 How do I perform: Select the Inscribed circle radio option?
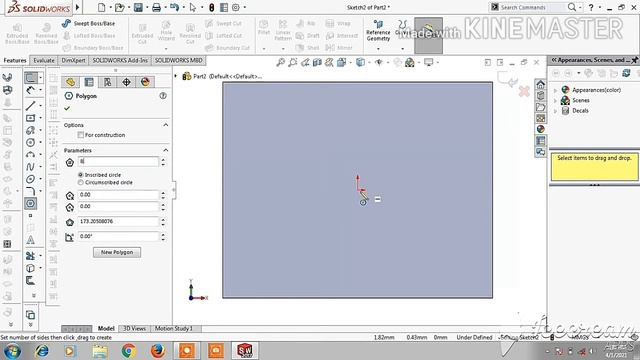click(80, 175)
